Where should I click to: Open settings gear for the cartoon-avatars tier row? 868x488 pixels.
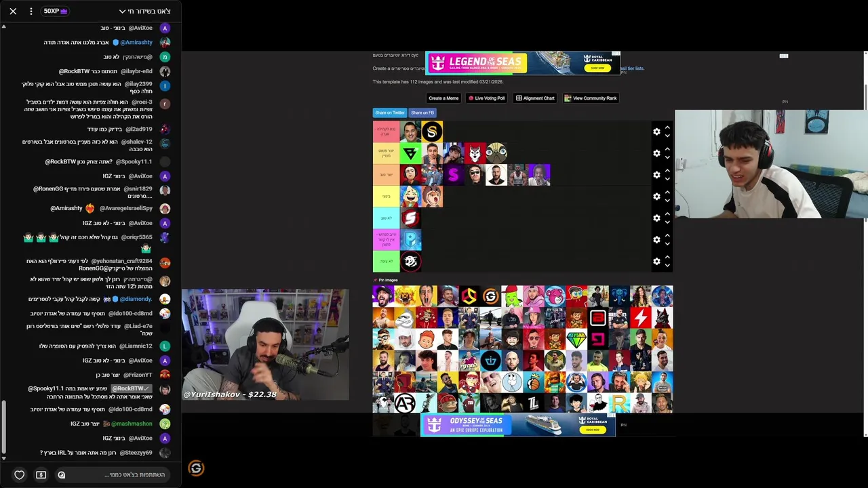(656, 197)
